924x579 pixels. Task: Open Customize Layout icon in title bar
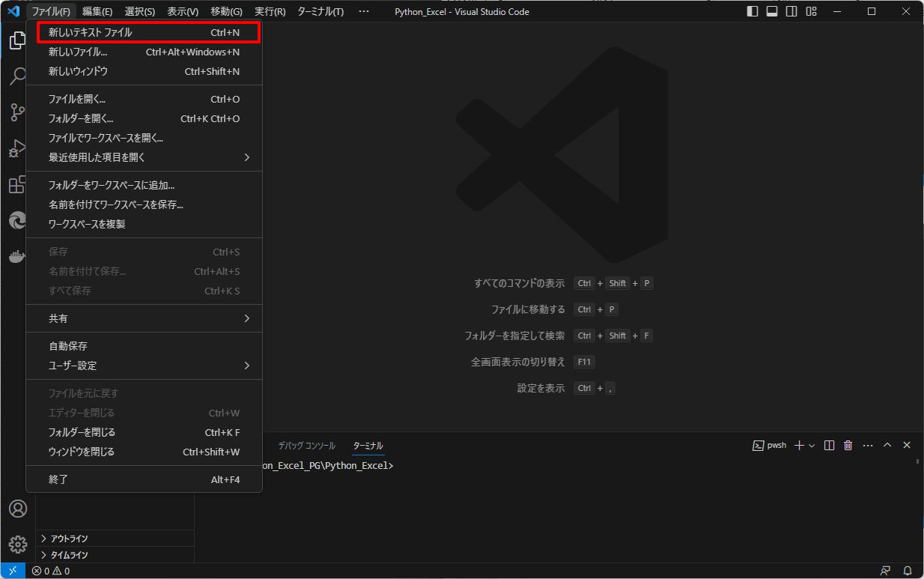(x=811, y=11)
